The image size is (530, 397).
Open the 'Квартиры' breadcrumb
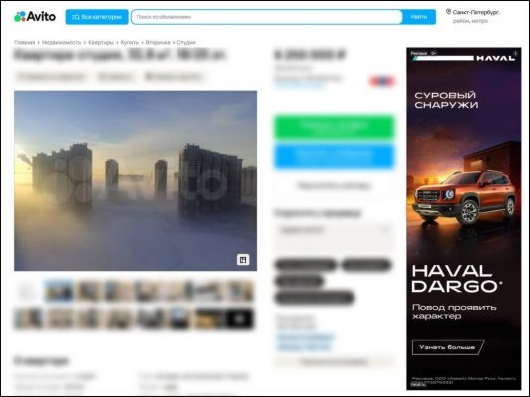pos(101,42)
